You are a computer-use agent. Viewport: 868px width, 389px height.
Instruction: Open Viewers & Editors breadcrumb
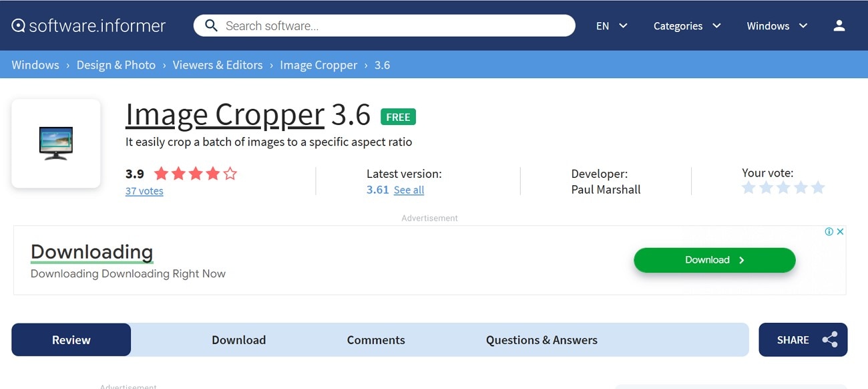(218, 65)
